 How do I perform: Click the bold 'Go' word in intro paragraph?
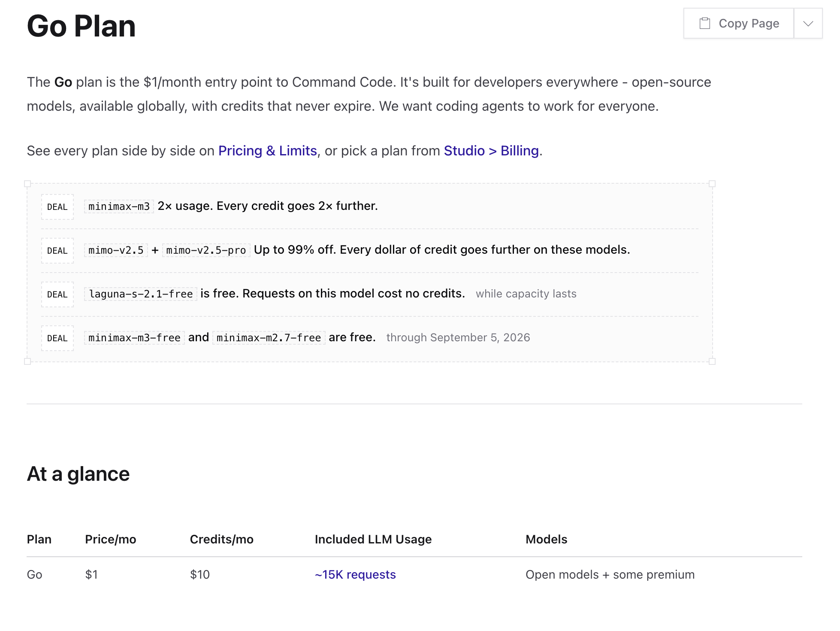[x=63, y=82]
